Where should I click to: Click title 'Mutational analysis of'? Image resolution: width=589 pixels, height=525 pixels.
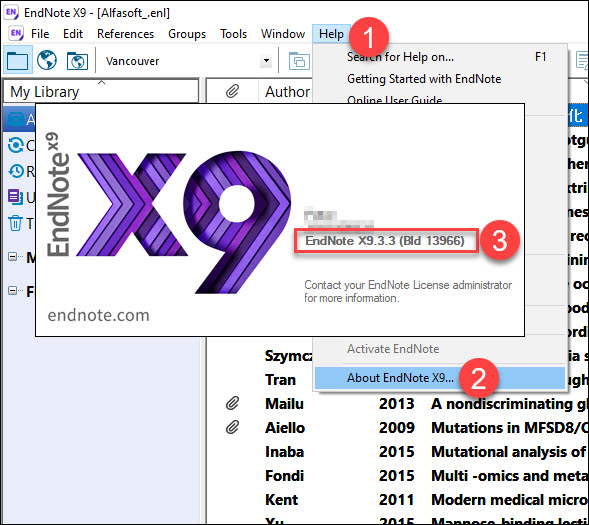[510, 452]
